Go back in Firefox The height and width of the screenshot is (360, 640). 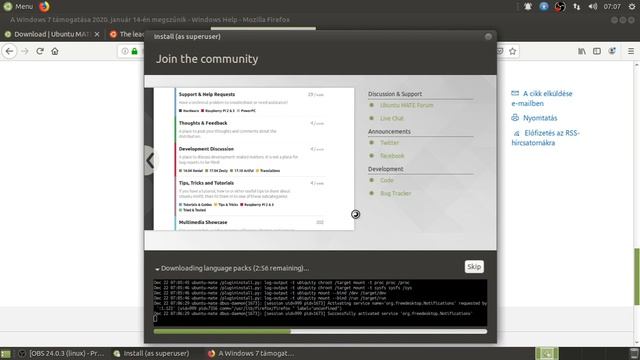point(9,51)
